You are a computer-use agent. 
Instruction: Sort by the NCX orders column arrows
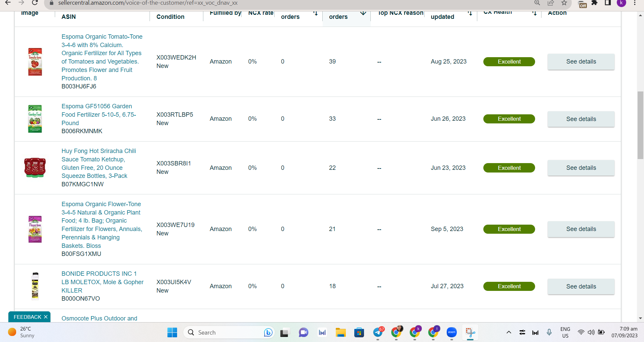(x=315, y=13)
